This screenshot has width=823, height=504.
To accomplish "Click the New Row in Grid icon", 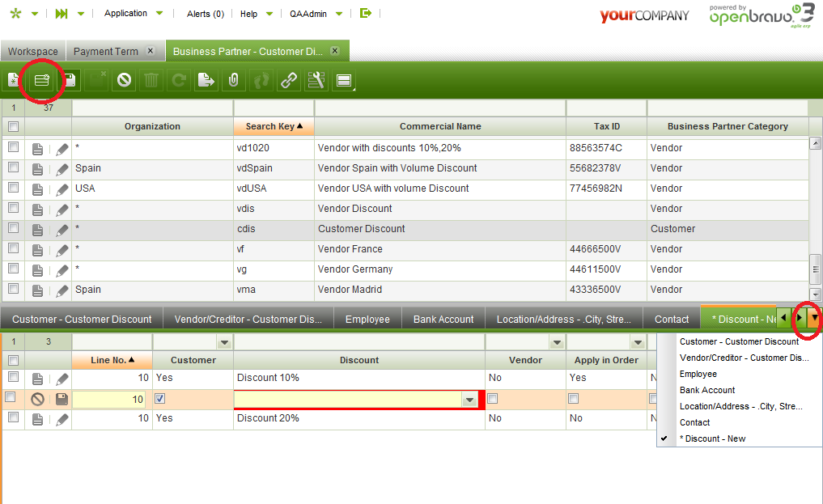I will click(41, 80).
